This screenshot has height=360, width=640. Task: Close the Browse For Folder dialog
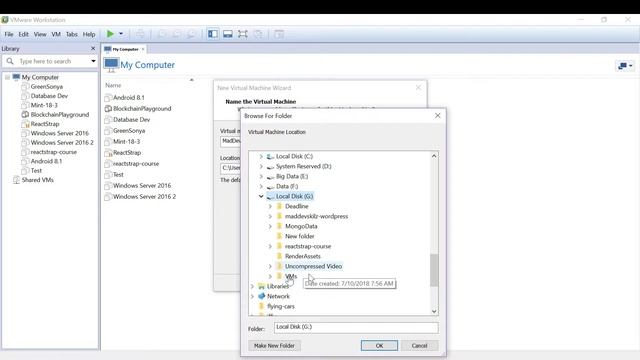(438, 116)
